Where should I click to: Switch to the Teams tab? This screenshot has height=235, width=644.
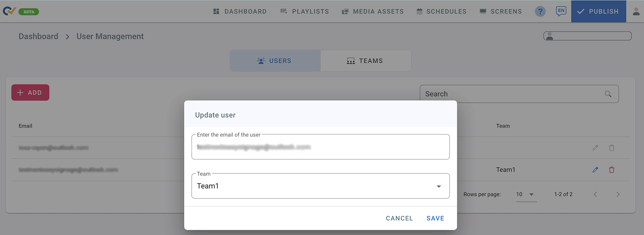tap(365, 61)
